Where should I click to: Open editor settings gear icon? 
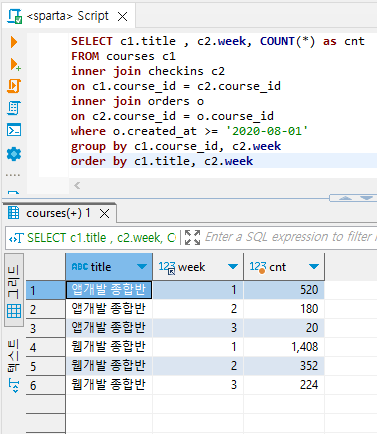[14, 154]
